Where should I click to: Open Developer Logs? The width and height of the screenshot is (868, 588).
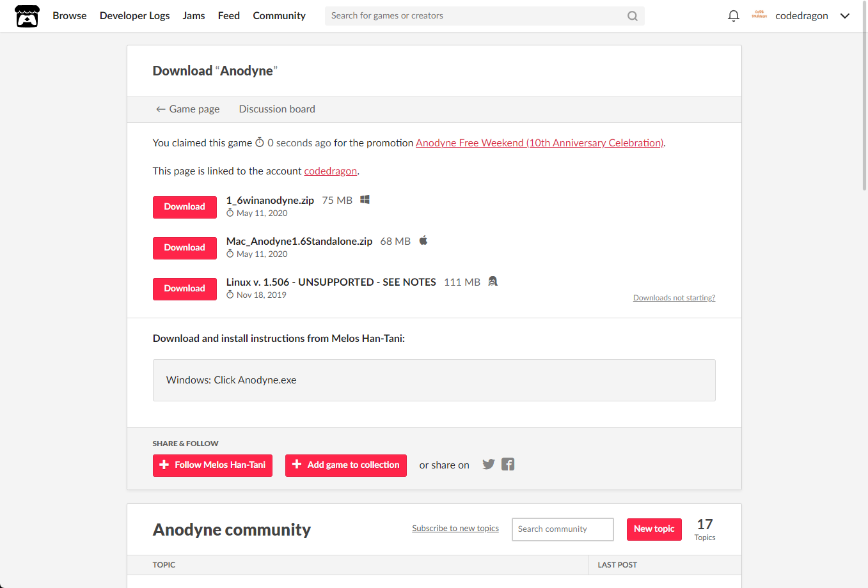135,16
